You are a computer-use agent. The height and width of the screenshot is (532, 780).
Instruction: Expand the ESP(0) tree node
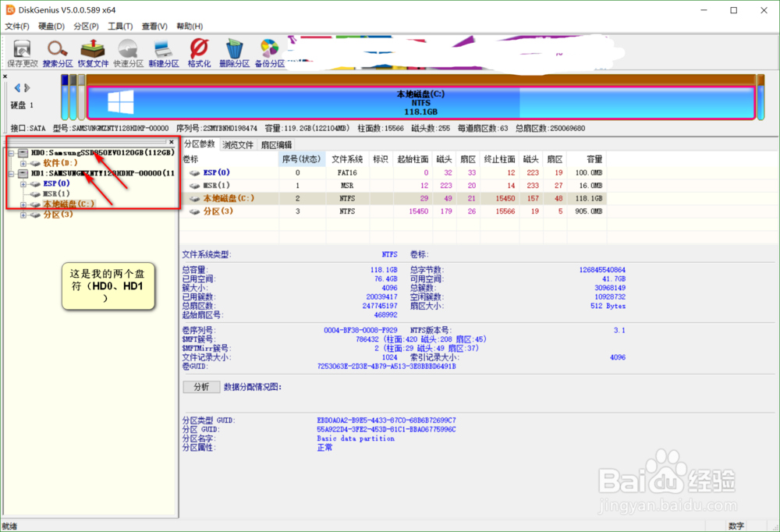23,183
